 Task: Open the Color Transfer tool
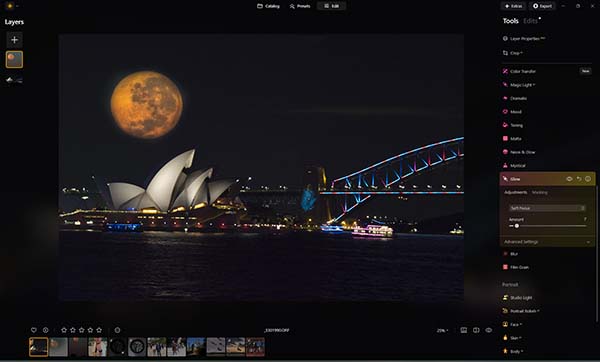(523, 72)
